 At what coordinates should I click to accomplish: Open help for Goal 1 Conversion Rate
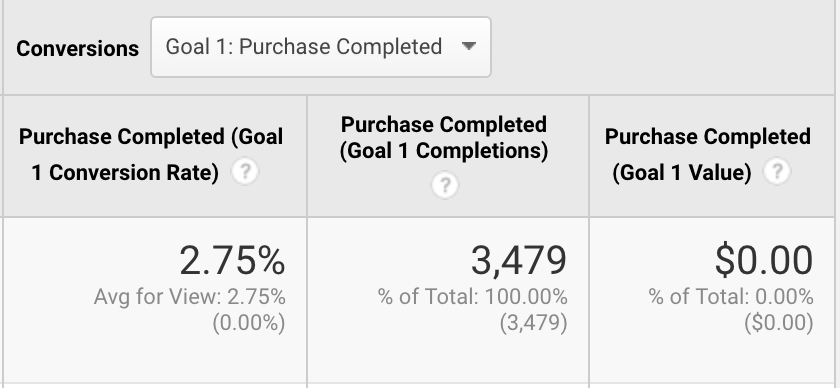tap(245, 172)
